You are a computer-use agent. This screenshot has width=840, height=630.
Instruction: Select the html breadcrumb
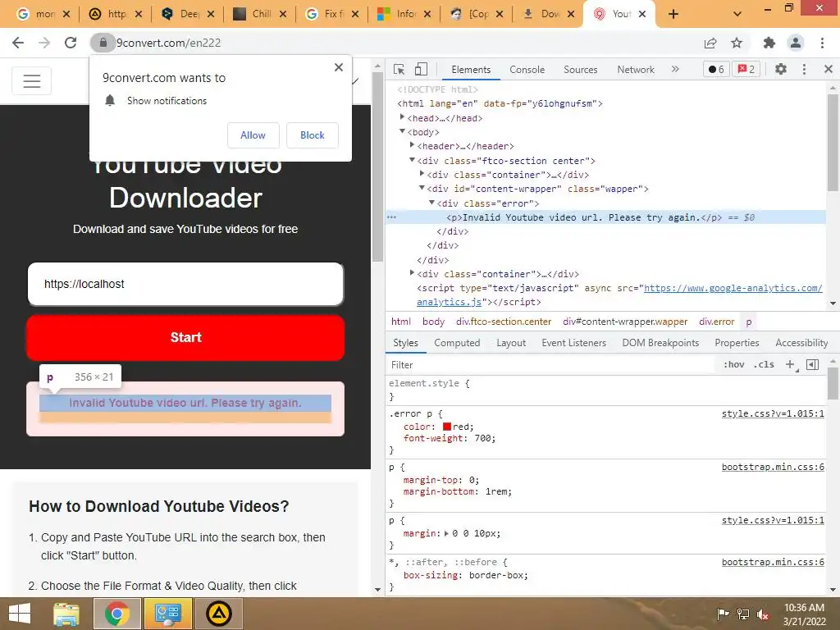tap(400, 322)
